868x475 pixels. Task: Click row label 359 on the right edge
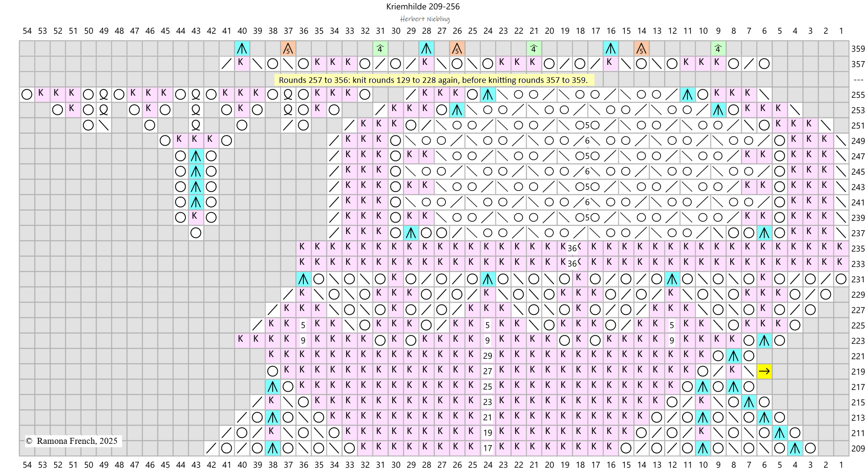tap(858, 49)
